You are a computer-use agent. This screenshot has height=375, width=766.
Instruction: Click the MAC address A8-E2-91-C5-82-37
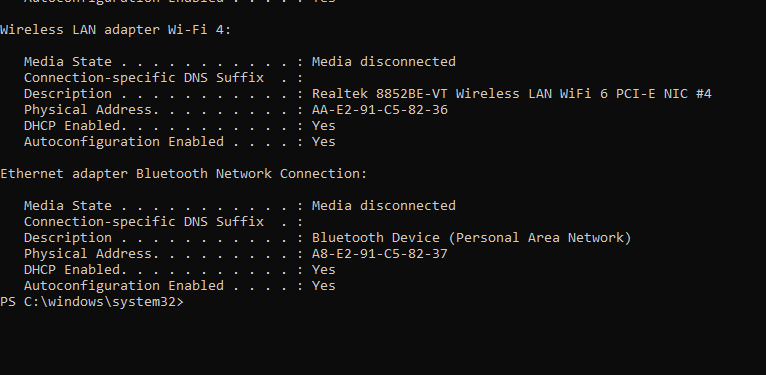pyautogui.click(x=380, y=254)
